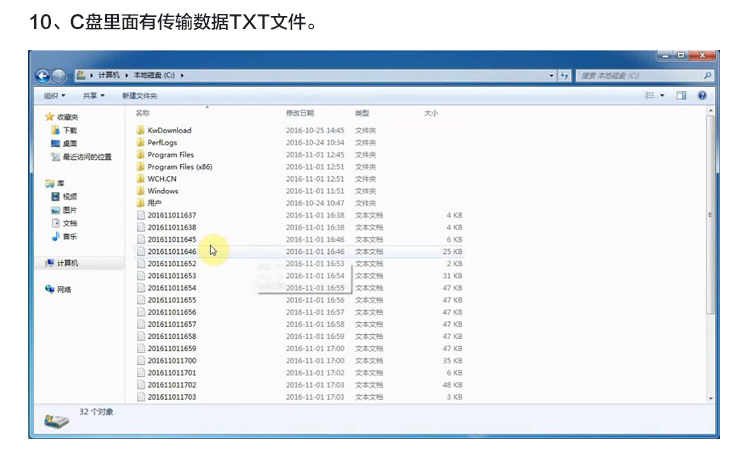Click the help question mark icon
The height and width of the screenshot is (459, 750).
[702, 95]
